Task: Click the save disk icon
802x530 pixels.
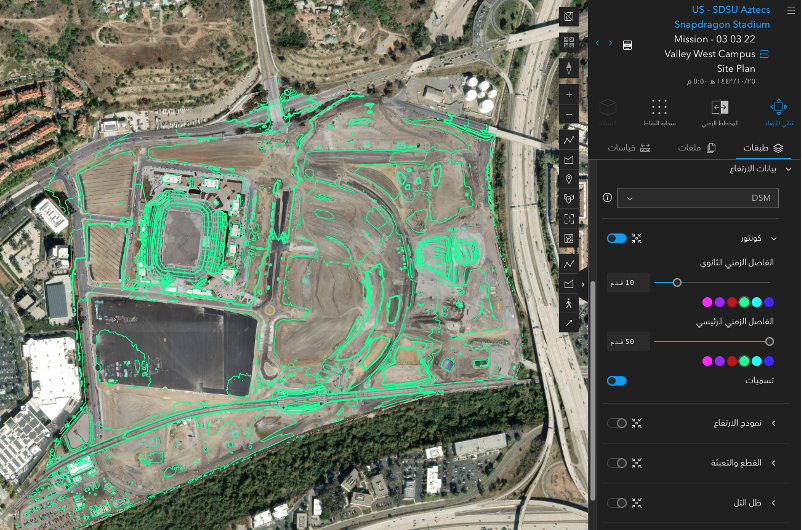Action: (628, 45)
